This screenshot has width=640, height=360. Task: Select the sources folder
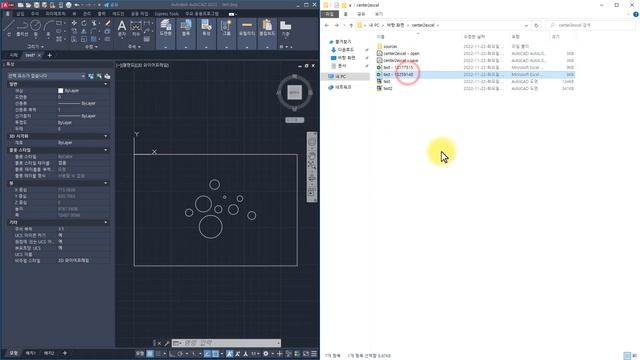click(390, 47)
